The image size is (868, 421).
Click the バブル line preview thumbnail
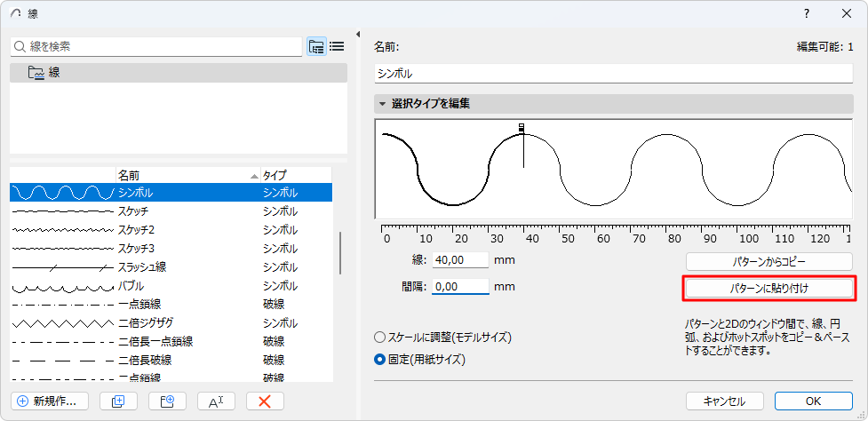[x=62, y=288]
